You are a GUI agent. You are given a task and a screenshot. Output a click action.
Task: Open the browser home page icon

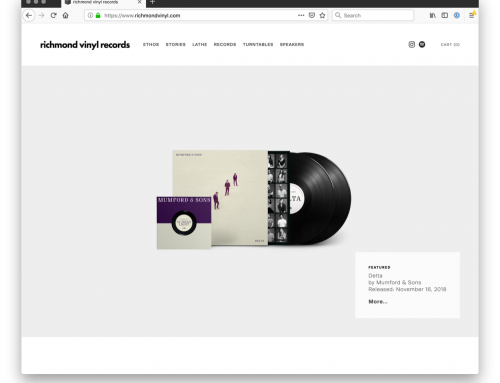click(x=66, y=15)
